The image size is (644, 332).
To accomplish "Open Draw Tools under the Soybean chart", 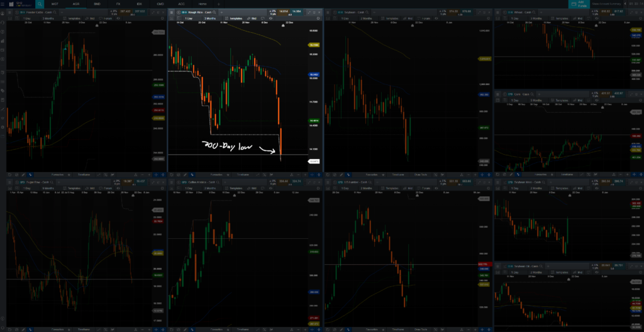I will [421, 175].
